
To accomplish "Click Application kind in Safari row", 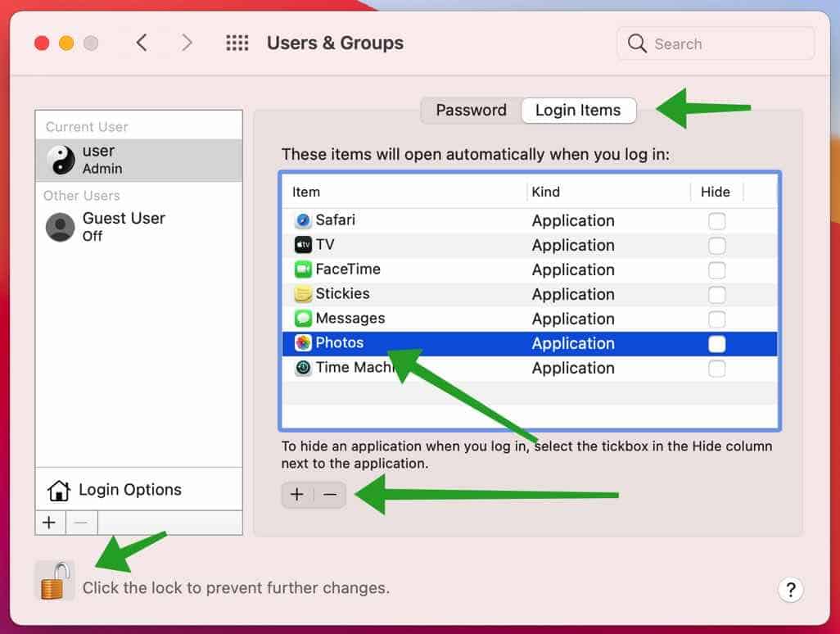I will [x=573, y=221].
